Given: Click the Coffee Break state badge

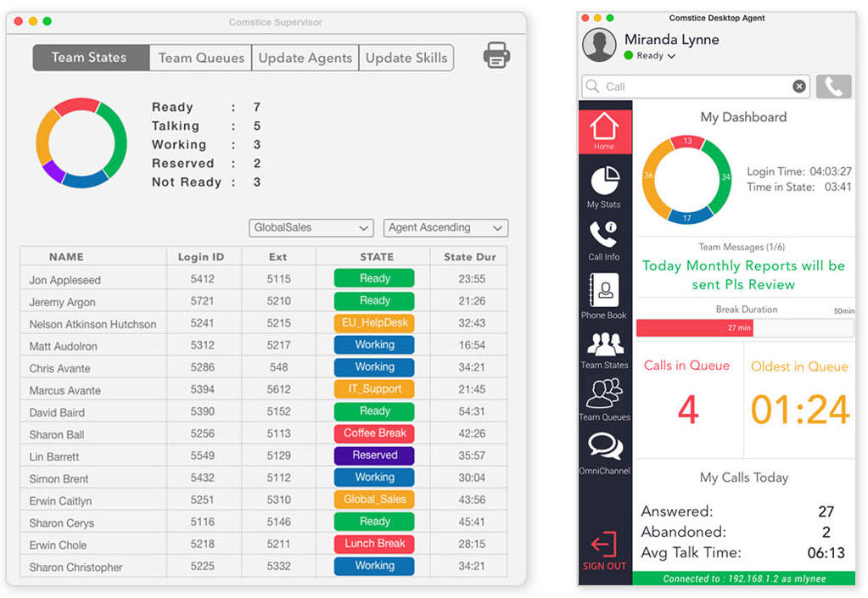Looking at the screenshot, I should click(x=374, y=433).
